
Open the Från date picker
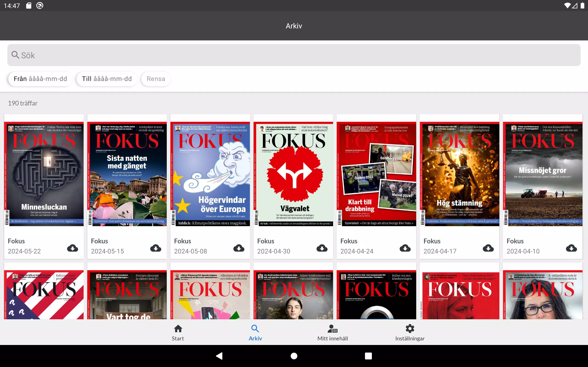pos(40,79)
